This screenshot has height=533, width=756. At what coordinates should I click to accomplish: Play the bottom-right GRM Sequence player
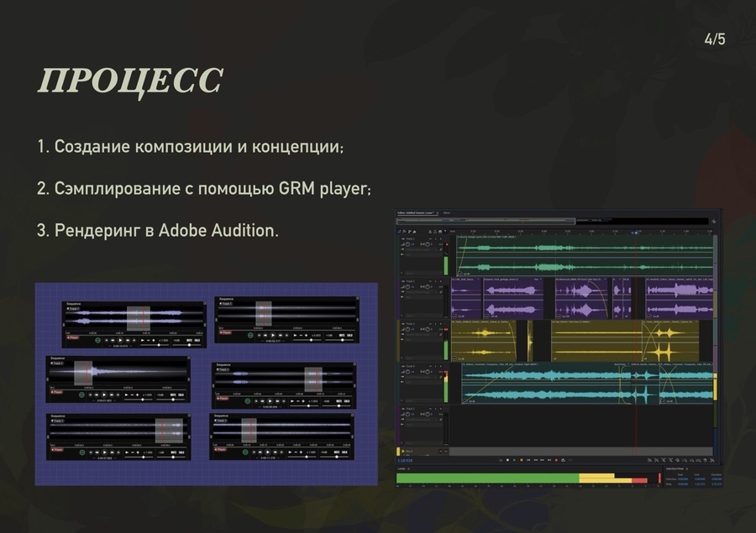coord(268,452)
